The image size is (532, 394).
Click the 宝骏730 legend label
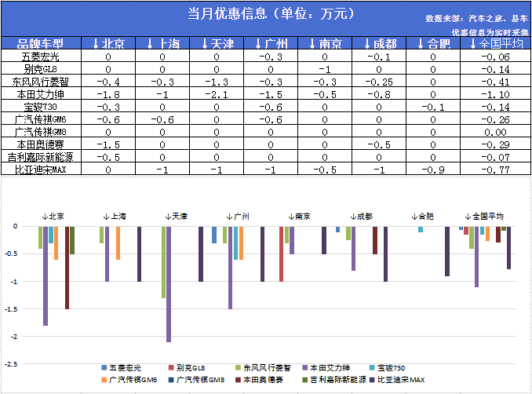392,367
